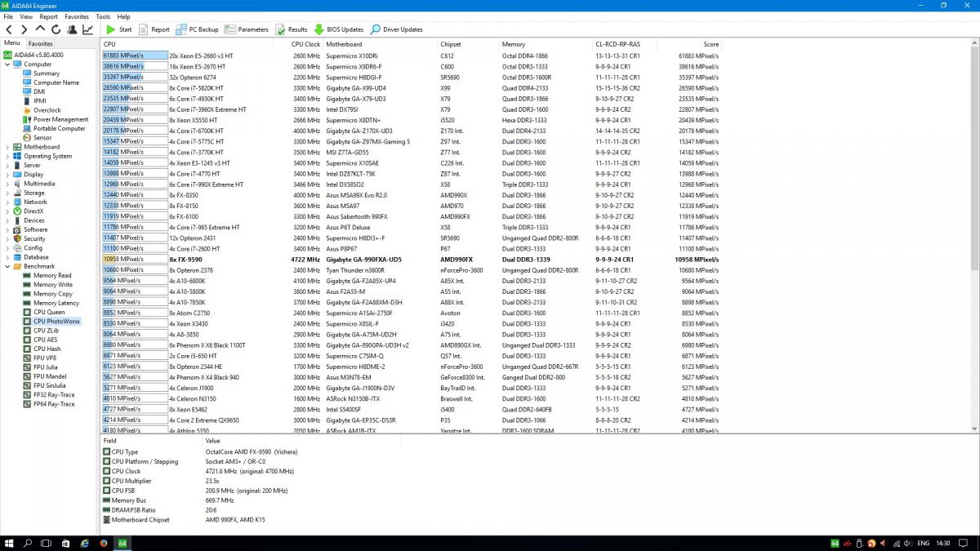Open the Power Management tree item
980x551 pixels.
point(55,119)
